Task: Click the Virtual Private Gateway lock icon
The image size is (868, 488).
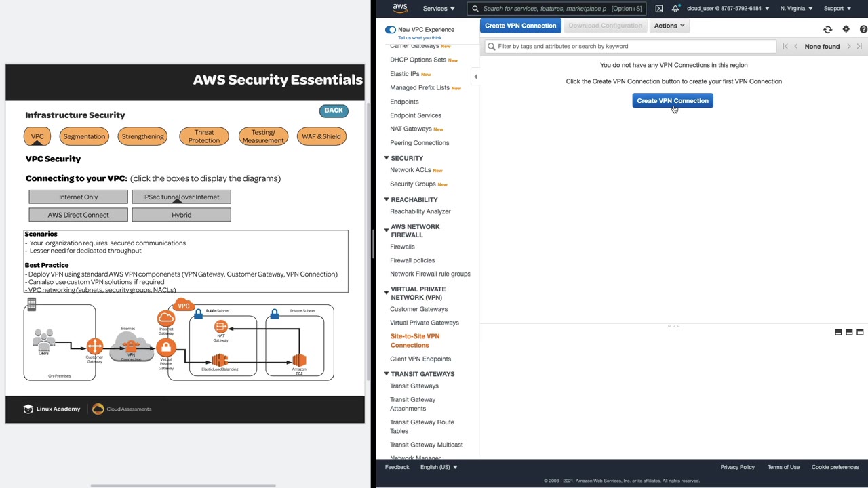Action: coord(165,348)
